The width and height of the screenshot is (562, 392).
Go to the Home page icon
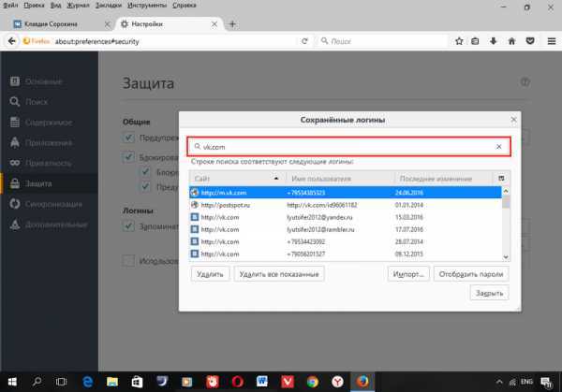(x=511, y=41)
